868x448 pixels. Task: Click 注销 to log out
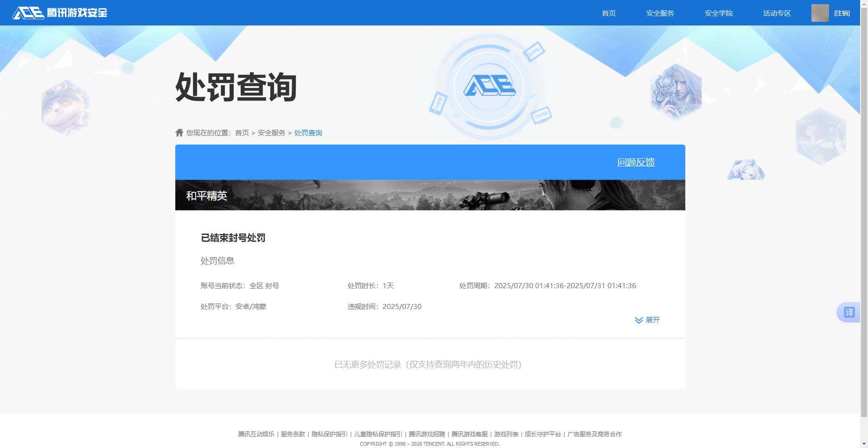(x=842, y=13)
